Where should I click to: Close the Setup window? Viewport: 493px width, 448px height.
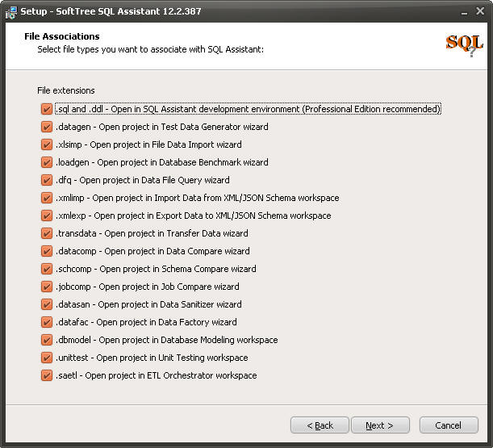pos(480,11)
